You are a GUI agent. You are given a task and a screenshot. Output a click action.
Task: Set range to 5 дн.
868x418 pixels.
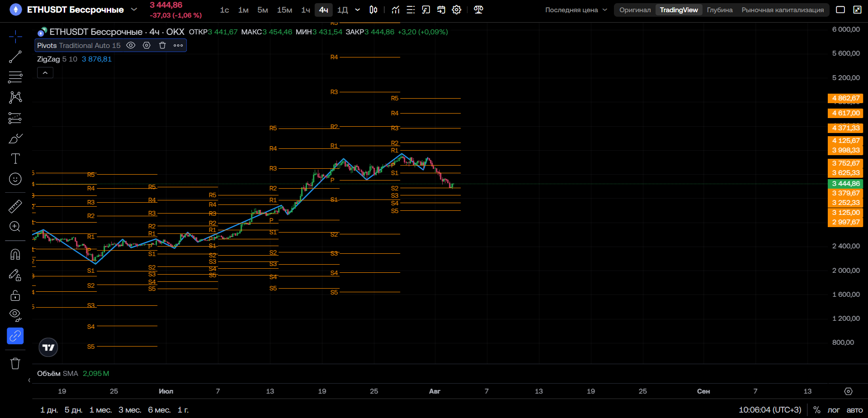[73, 410]
